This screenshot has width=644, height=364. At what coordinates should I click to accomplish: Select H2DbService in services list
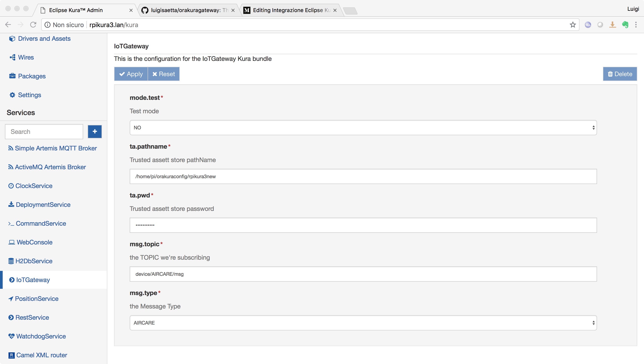click(x=34, y=261)
